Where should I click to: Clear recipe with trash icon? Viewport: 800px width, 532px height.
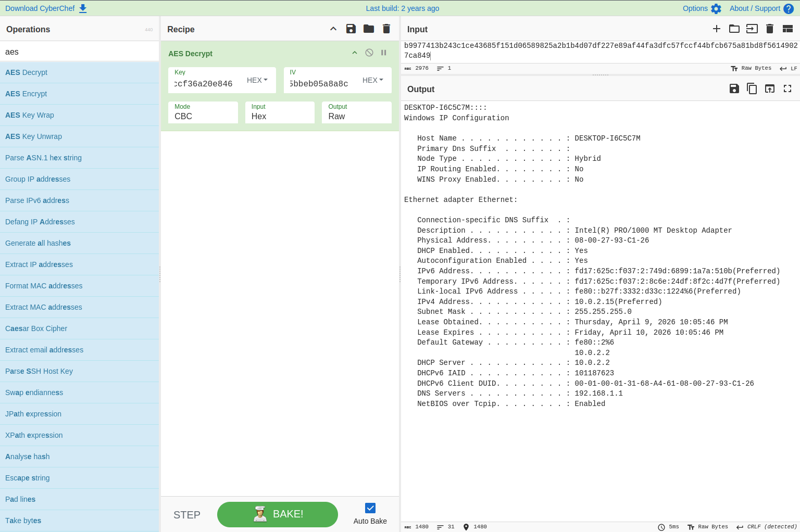pos(386,29)
